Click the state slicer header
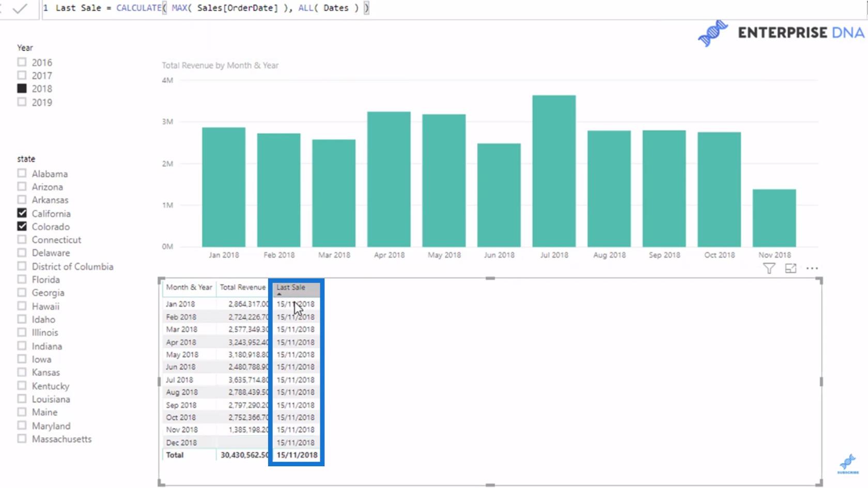The width and height of the screenshot is (868, 488). coord(26,159)
